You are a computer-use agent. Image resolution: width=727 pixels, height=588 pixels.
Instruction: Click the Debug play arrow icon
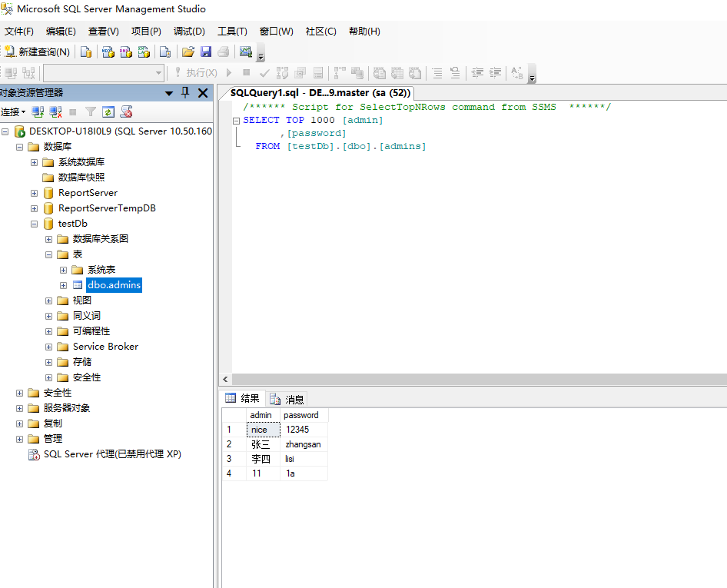(229, 73)
